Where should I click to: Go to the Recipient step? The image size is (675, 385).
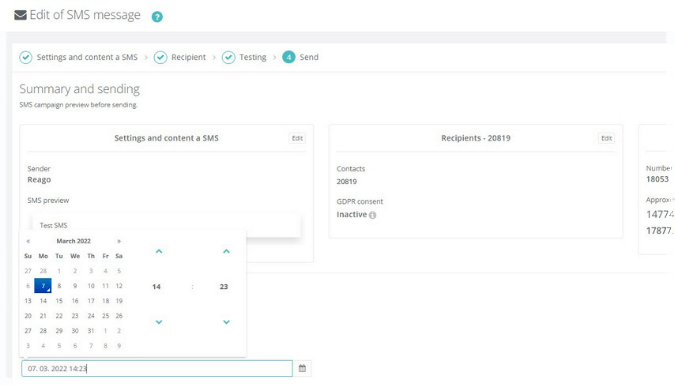click(180, 57)
